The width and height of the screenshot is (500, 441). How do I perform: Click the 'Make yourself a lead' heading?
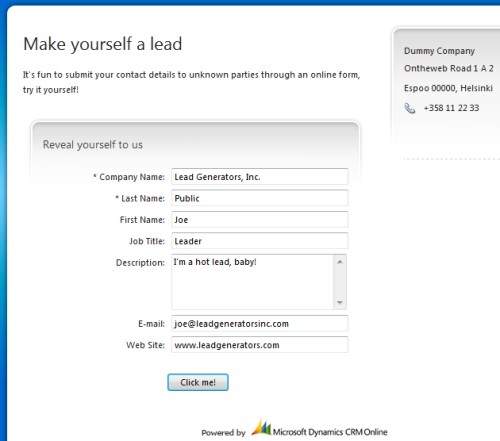(103, 44)
